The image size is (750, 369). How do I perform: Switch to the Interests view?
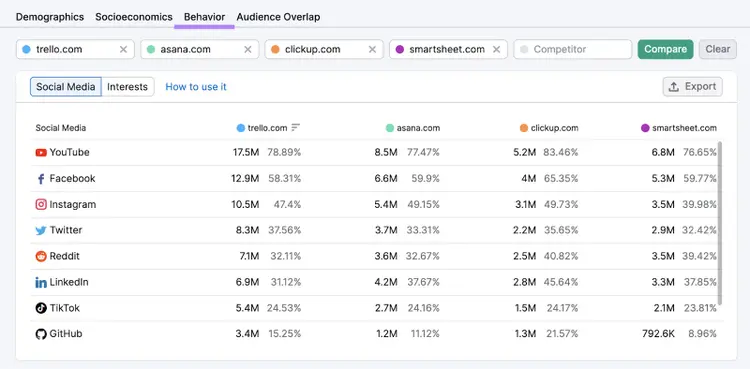point(127,87)
